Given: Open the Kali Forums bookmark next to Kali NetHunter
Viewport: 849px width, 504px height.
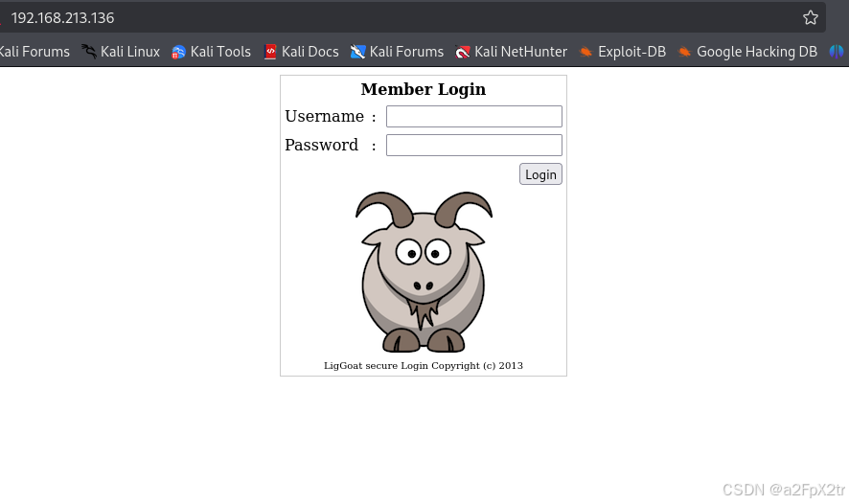Looking at the screenshot, I should click(x=397, y=52).
